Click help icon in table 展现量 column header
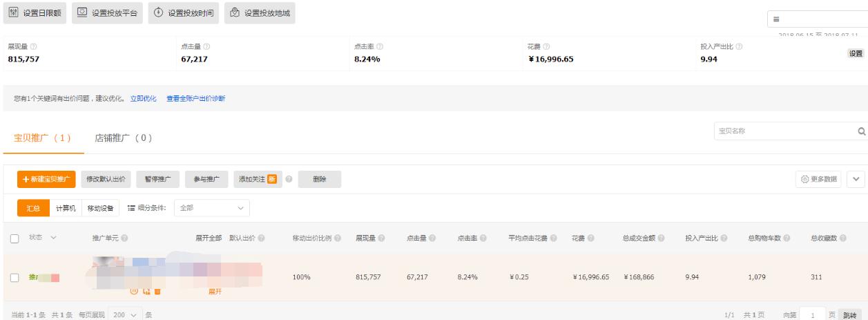The height and width of the screenshot is (320, 868). pyautogui.click(x=382, y=238)
